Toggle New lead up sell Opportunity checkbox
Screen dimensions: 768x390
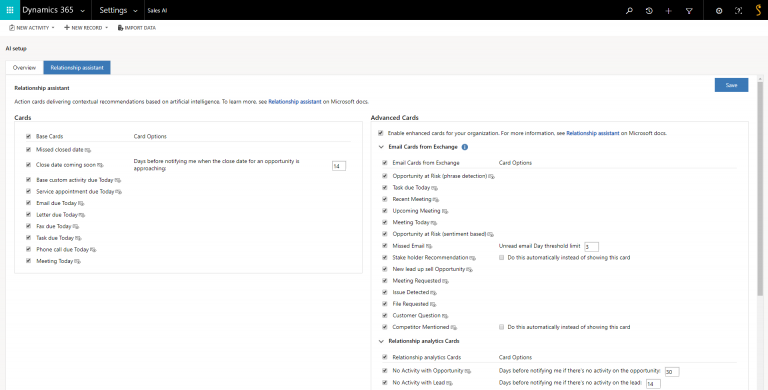[x=385, y=269]
